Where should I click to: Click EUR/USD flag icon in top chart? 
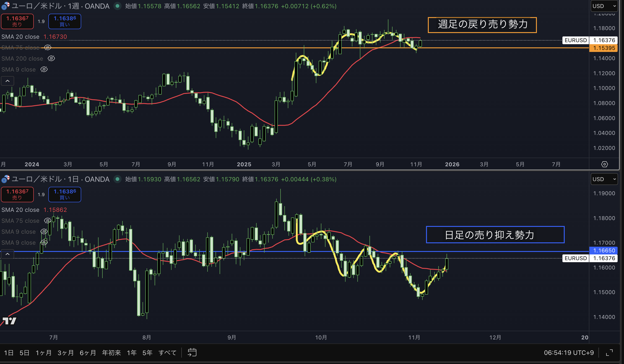tap(5, 6)
